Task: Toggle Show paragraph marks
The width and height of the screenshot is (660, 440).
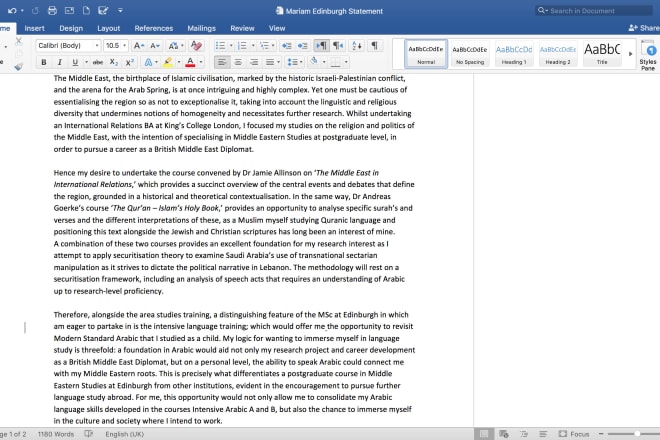Action: tap(374, 45)
